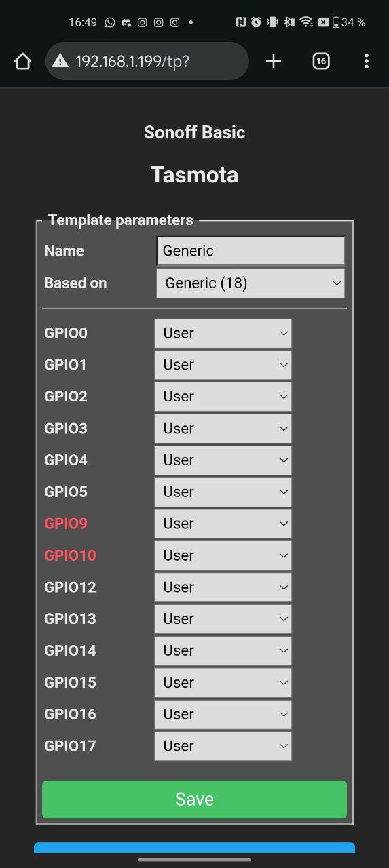The height and width of the screenshot is (868, 389).
Task: Tap the address bar showing 192.168.1.199/tp?
Action: [147, 62]
